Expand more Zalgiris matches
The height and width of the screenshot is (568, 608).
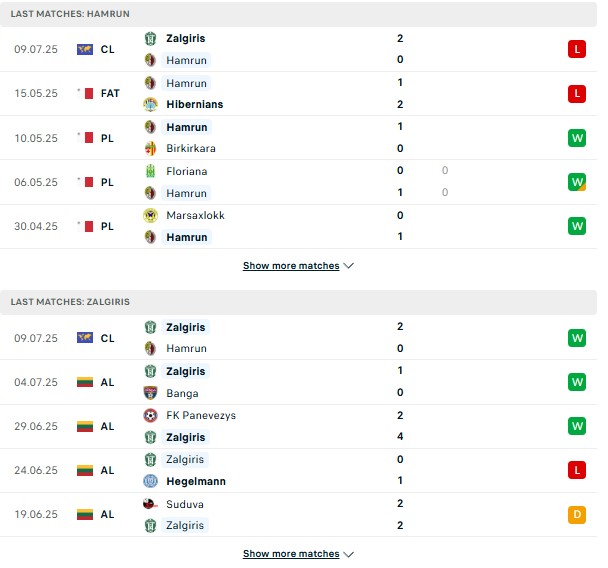point(291,554)
